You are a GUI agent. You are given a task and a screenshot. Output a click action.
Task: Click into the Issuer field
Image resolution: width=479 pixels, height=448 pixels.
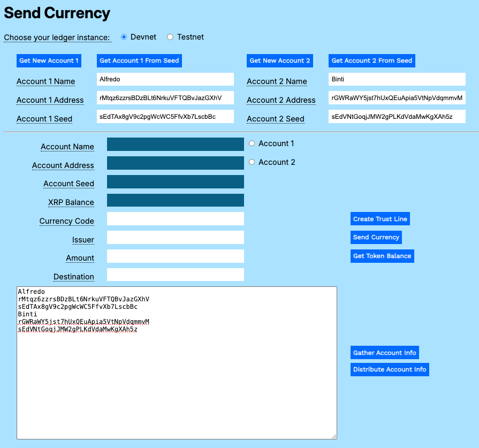point(175,237)
